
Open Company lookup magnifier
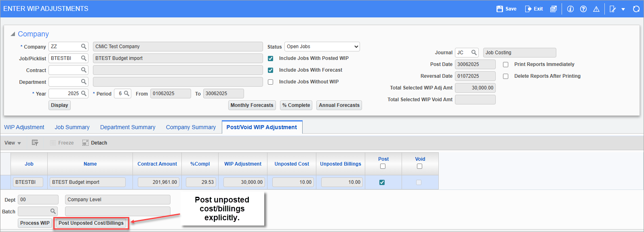[x=84, y=47]
